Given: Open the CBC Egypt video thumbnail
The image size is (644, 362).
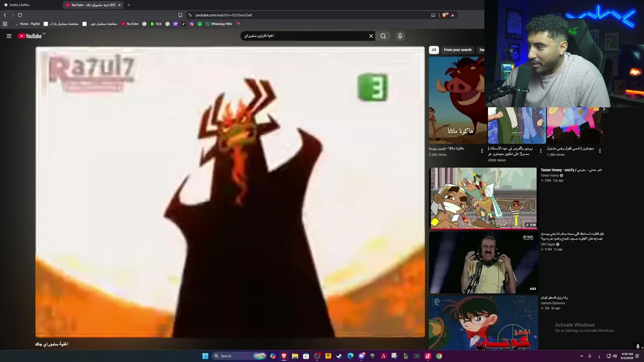Looking at the screenshot, I should 483,262.
